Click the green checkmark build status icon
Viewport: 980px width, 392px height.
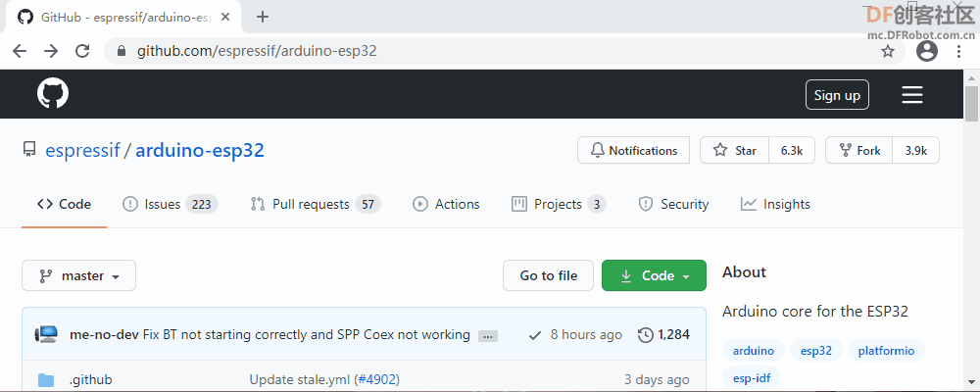click(x=534, y=335)
